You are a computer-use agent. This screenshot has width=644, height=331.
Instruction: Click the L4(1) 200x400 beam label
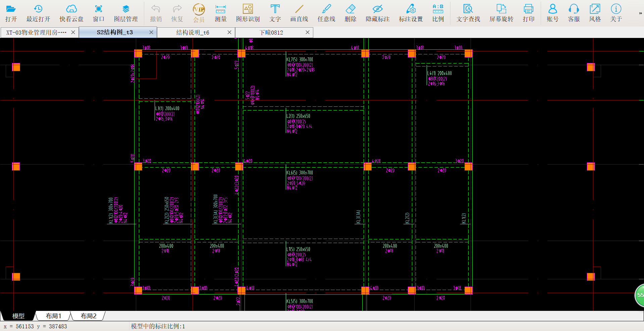(x=439, y=73)
